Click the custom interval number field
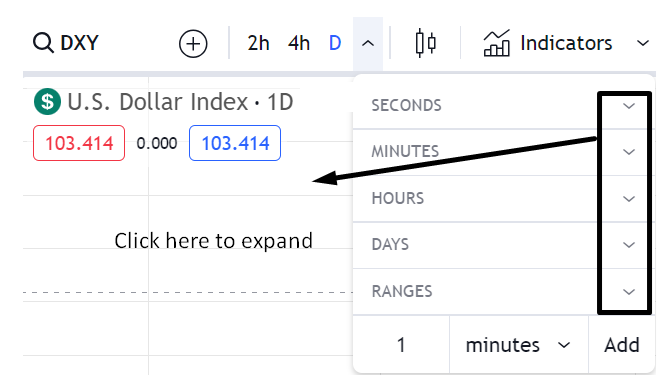Image resolution: width=664 pixels, height=379 pixels. coord(401,345)
